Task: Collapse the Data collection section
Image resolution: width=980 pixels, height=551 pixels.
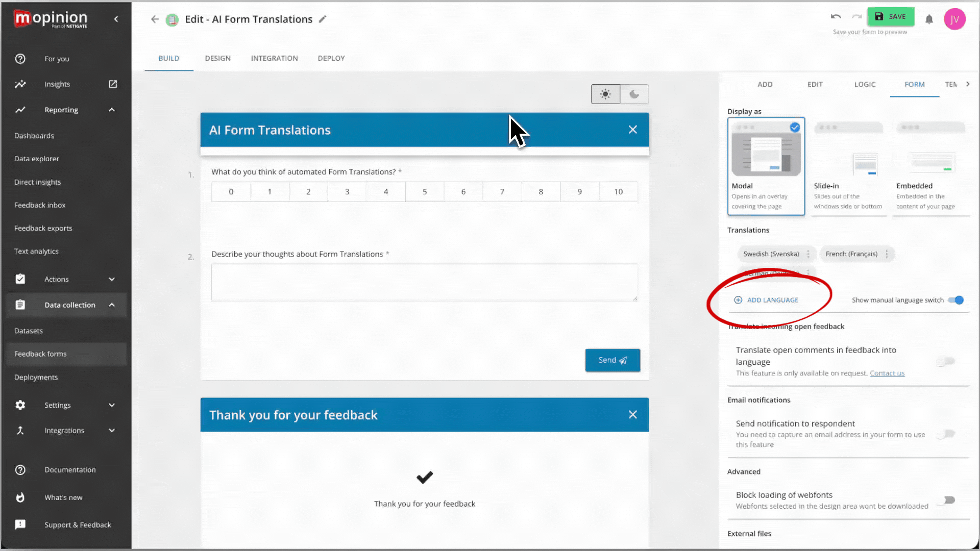Action: click(112, 305)
